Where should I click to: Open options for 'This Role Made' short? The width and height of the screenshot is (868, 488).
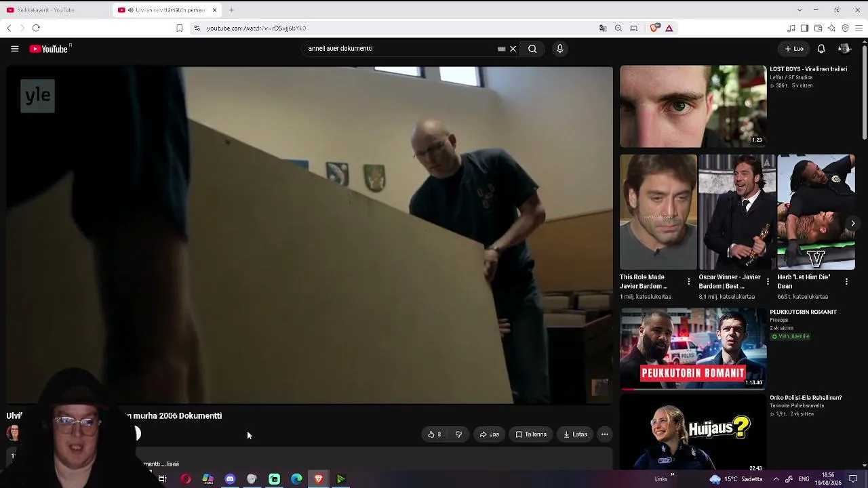point(689,281)
